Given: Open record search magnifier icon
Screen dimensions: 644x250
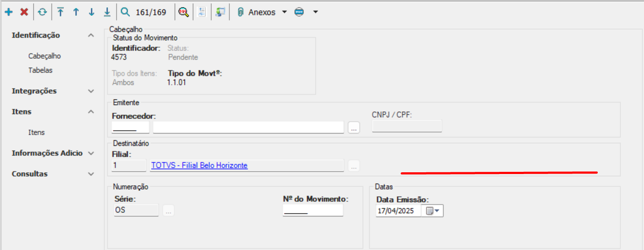Looking at the screenshot, I should tap(125, 12).
